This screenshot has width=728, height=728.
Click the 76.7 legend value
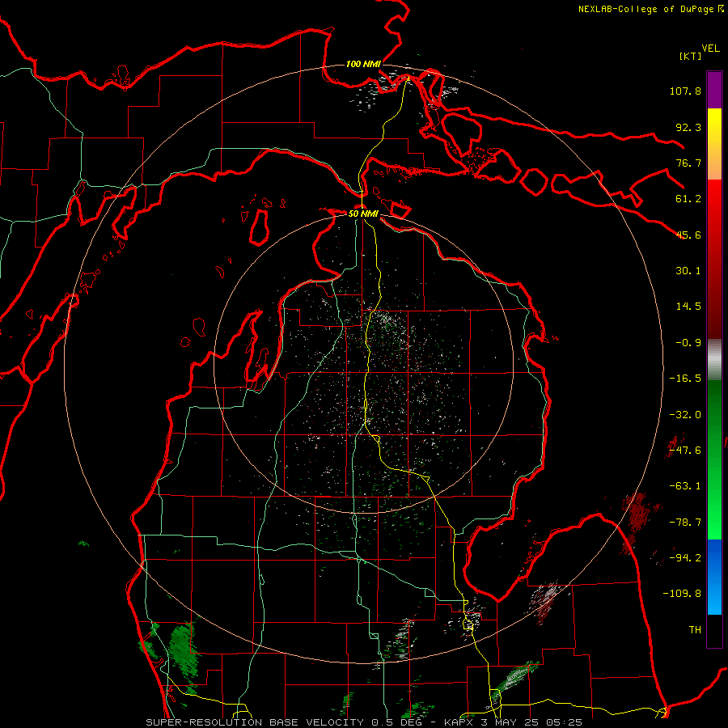pos(688,163)
